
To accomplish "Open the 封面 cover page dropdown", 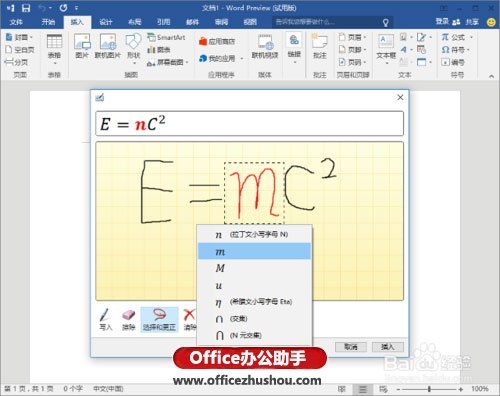I will [x=19, y=37].
